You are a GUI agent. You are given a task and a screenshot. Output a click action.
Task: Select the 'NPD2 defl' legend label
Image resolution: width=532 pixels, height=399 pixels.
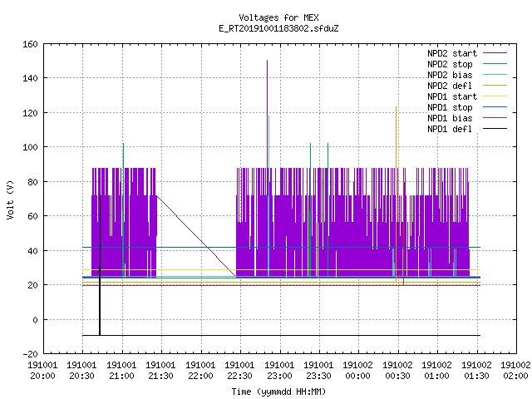pos(450,86)
